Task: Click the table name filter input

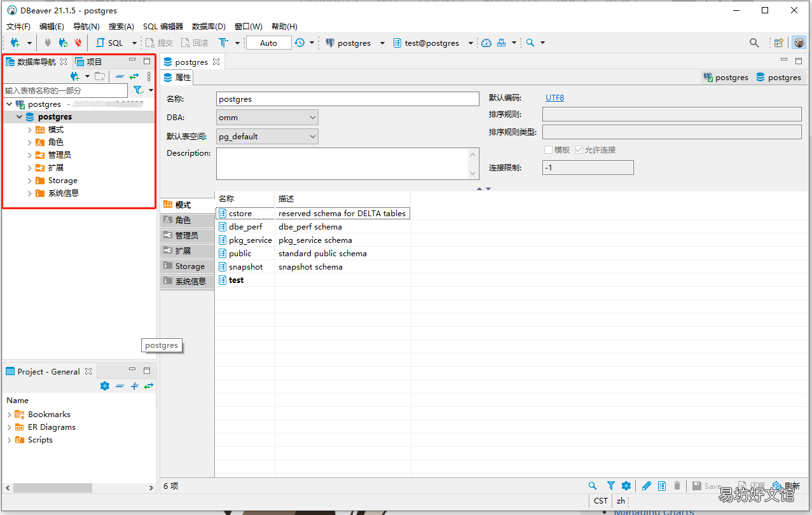Action: [x=65, y=90]
